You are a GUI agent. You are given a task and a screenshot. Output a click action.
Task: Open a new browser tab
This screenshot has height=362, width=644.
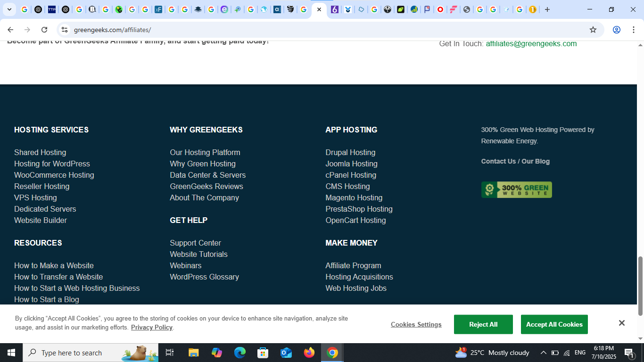[x=547, y=9]
